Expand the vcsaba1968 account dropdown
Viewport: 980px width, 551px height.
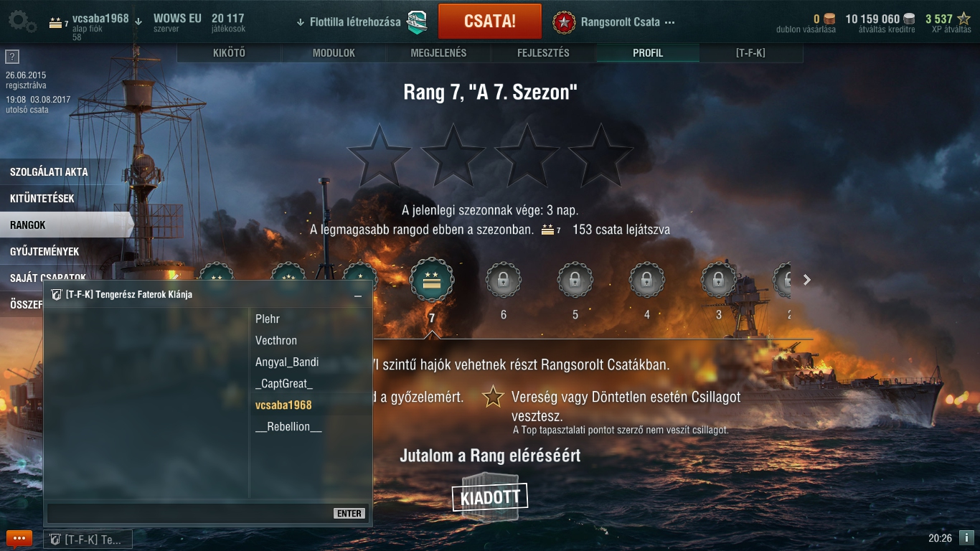pos(138,22)
